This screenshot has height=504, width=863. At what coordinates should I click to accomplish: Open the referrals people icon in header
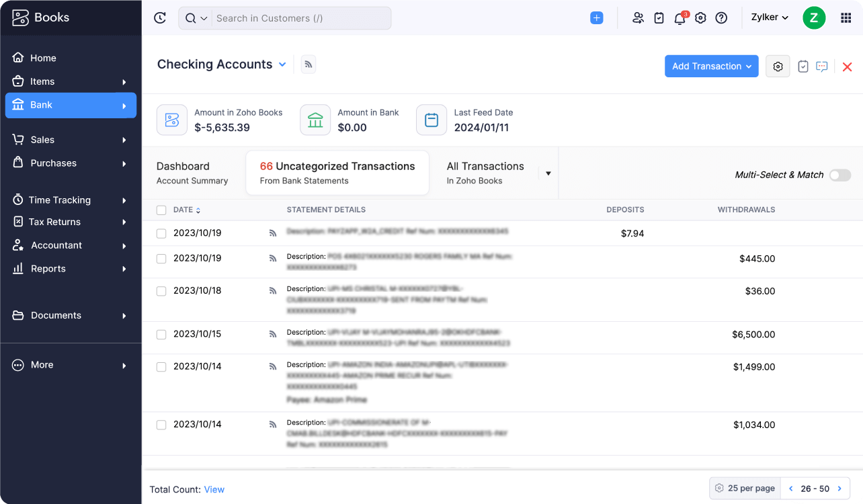coord(638,18)
